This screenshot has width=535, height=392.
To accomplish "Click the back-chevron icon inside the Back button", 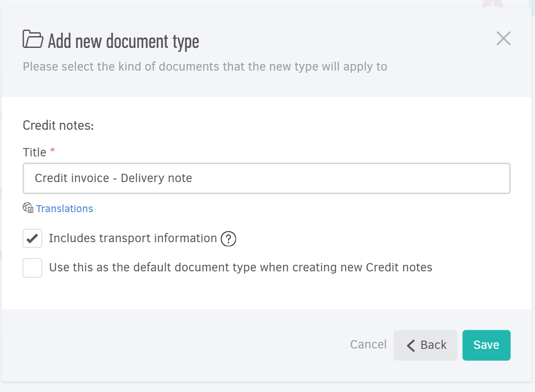I will (x=410, y=345).
